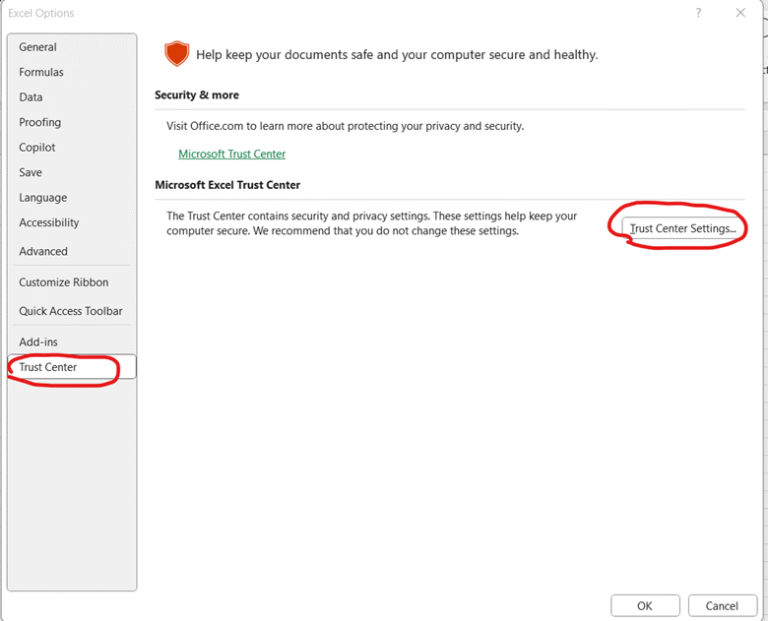The height and width of the screenshot is (621, 768).
Task: Select Quick Access Toolbar category
Action: [71, 311]
